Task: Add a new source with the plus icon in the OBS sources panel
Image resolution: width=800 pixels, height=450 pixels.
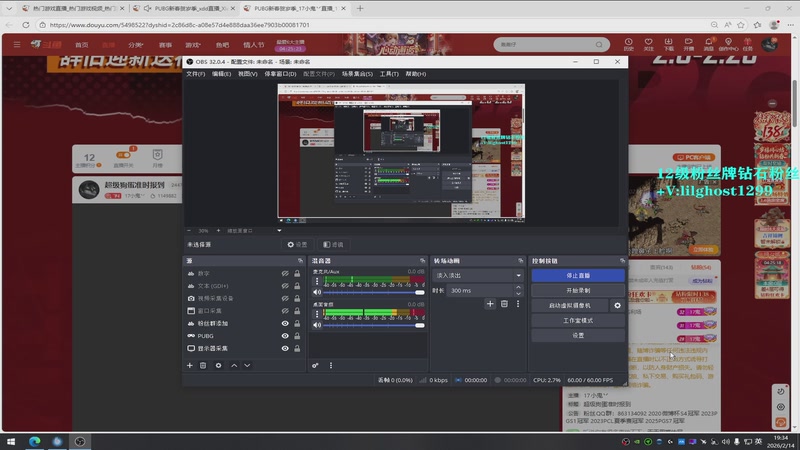Action: coord(190,365)
